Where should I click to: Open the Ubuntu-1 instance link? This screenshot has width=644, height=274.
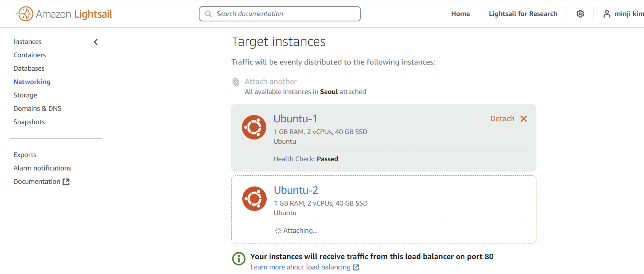pyautogui.click(x=295, y=119)
